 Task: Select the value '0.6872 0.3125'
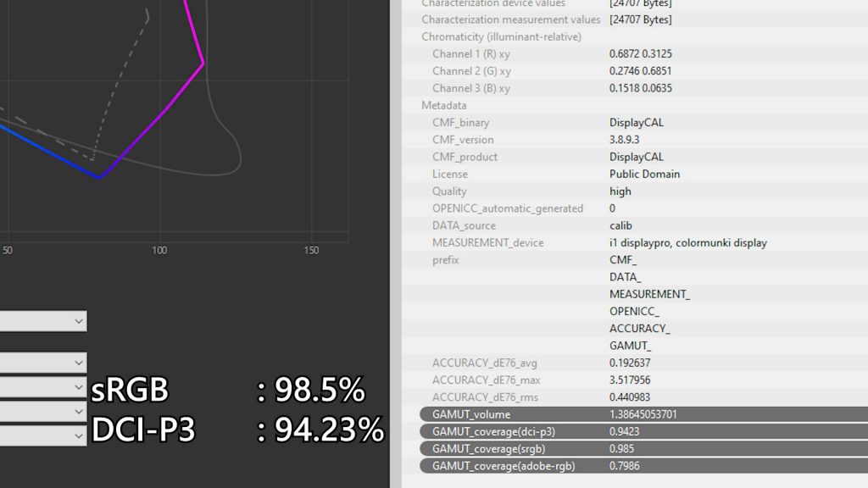(641, 53)
